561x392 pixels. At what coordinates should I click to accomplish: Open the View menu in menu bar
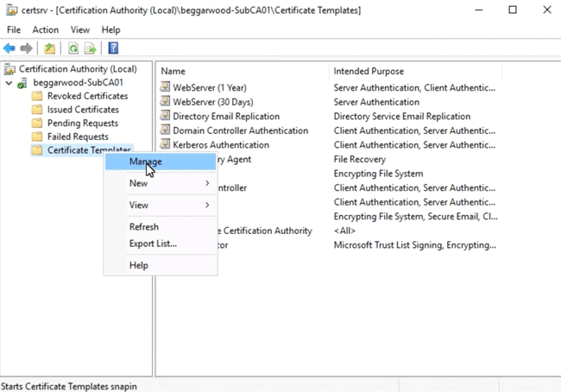[x=79, y=29]
